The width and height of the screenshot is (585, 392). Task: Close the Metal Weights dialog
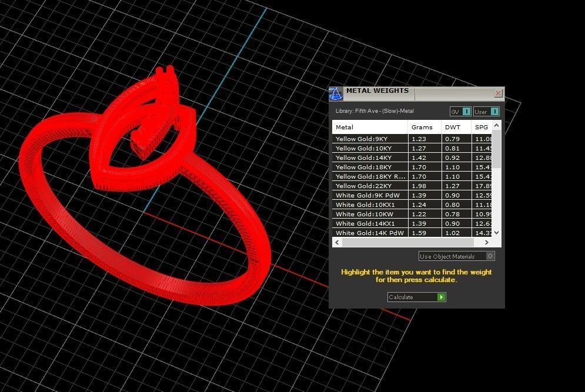click(x=498, y=93)
